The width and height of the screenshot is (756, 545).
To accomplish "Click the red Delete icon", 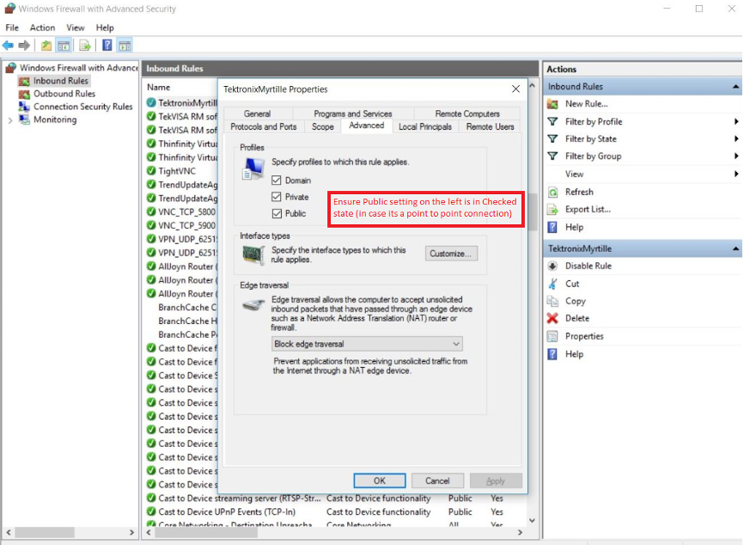I will (553, 319).
